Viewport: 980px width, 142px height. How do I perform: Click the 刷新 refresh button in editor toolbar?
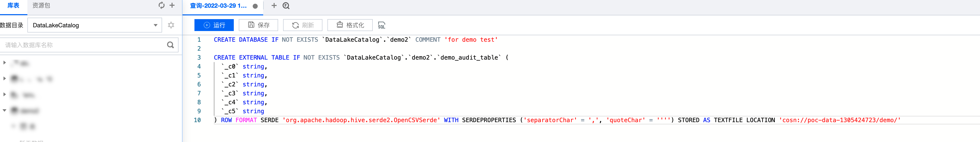303,25
